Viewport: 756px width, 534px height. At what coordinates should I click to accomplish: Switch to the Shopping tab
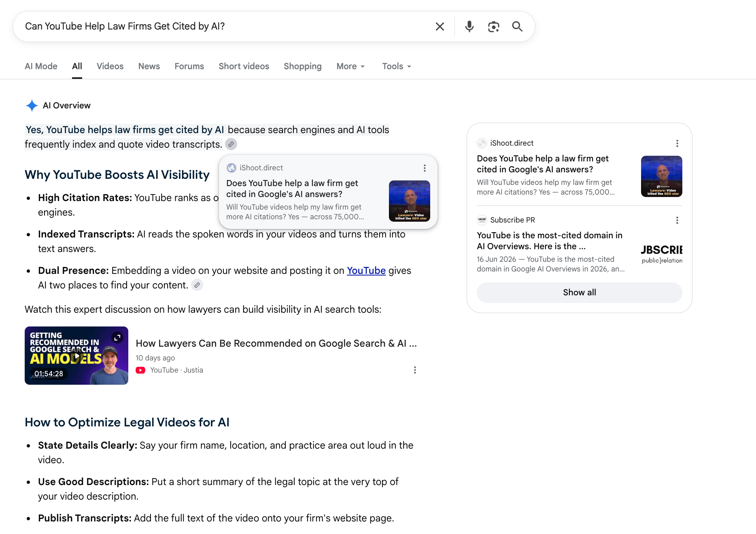click(302, 66)
